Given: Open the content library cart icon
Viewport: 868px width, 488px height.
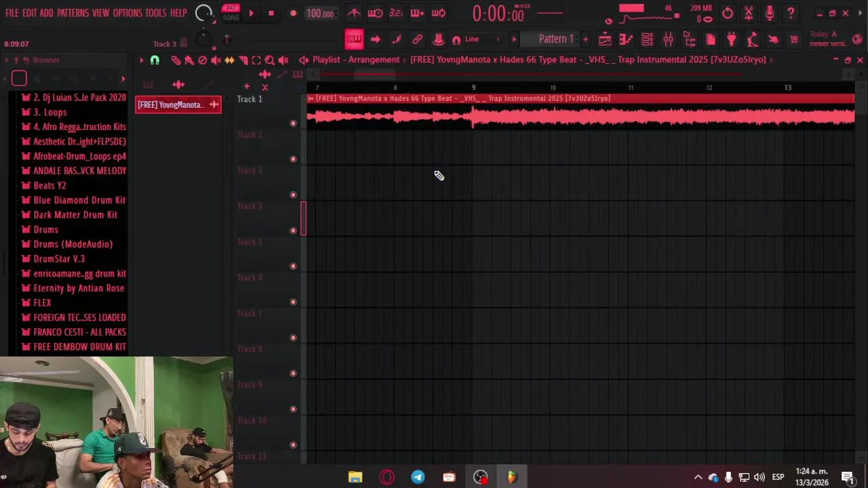Looking at the screenshot, I should 794,39.
